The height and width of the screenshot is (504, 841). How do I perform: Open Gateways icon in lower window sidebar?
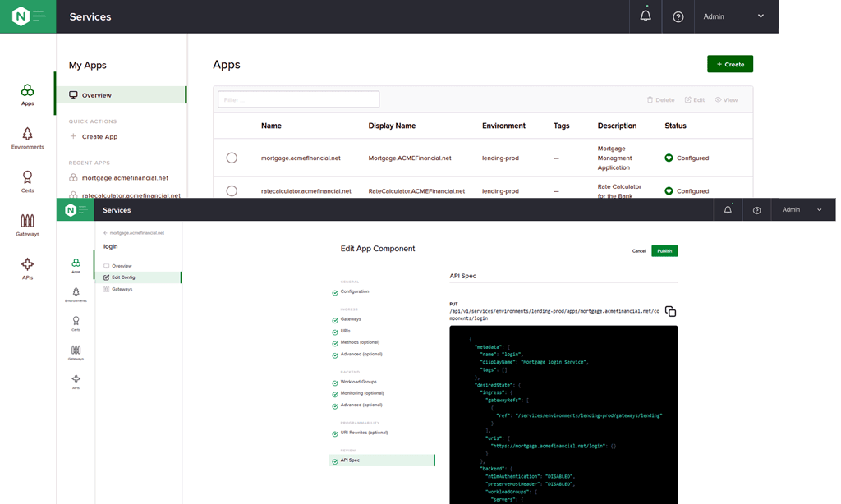click(76, 352)
